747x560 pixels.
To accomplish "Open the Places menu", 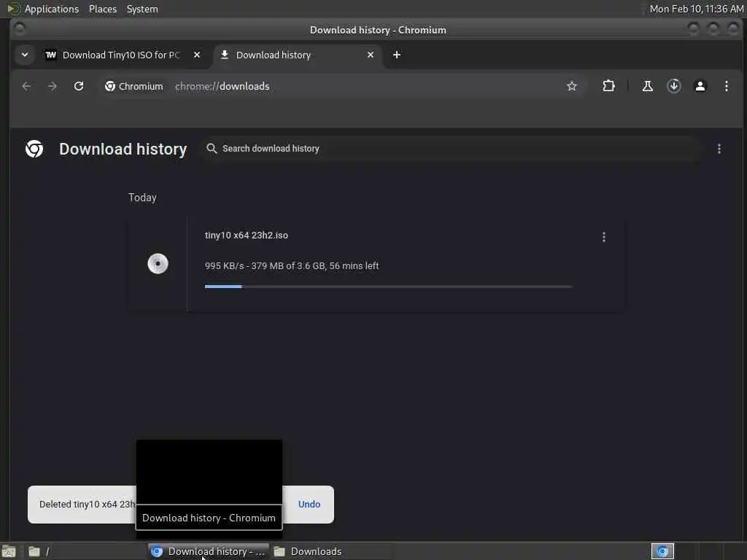I will click(x=102, y=9).
